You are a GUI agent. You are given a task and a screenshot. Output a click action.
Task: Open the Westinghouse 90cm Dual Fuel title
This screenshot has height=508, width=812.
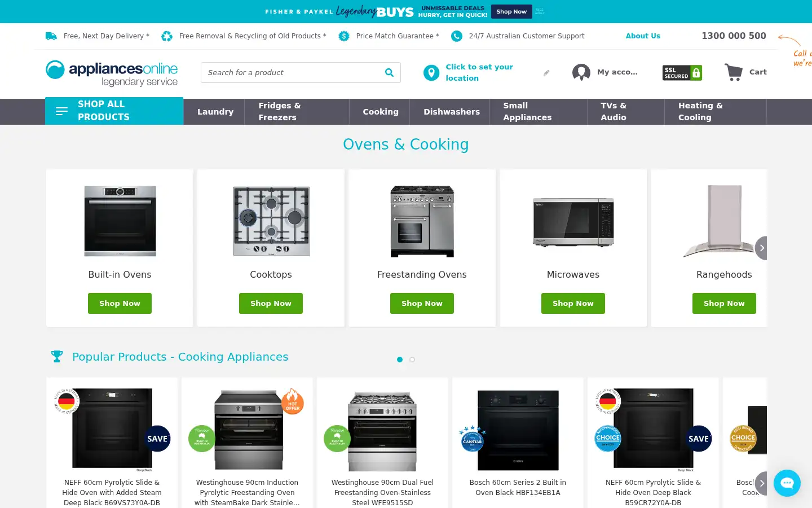(x=382, y=492)
